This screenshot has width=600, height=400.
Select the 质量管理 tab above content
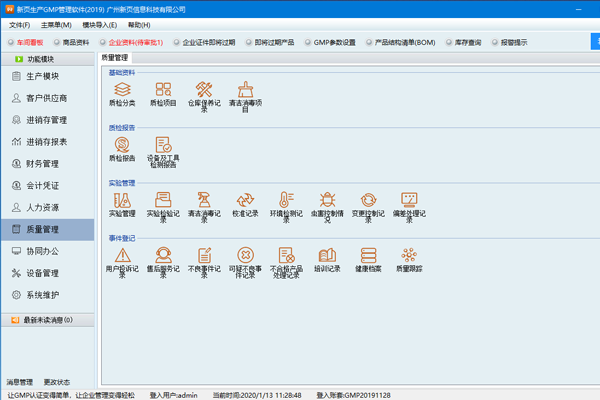(x=114, y=58)
